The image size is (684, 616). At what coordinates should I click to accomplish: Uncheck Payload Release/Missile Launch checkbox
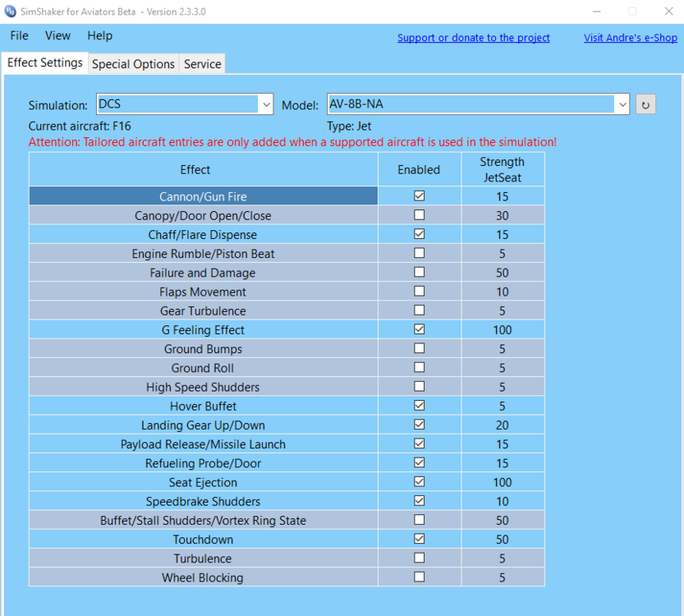pyautogui.click(x=420, y=444)
